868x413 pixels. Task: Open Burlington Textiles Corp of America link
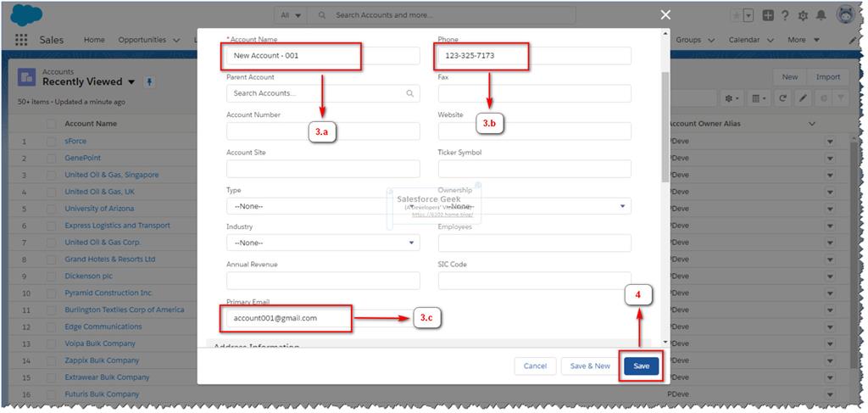124,310
